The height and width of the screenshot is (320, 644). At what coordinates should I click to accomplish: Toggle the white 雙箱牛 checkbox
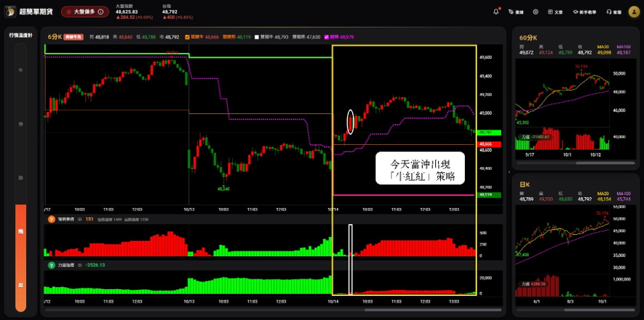click(x=257, y=37)
